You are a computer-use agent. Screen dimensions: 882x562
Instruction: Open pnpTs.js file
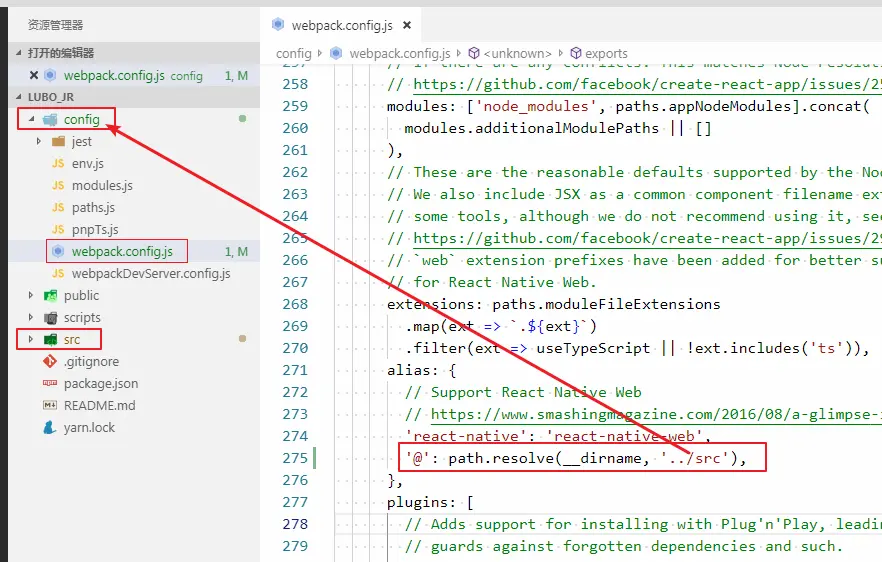[95, 230]
